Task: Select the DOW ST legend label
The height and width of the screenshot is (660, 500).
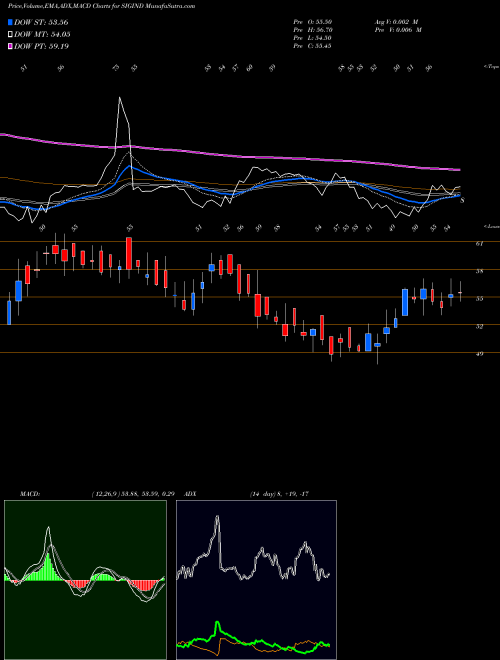Action: (41, 22)
